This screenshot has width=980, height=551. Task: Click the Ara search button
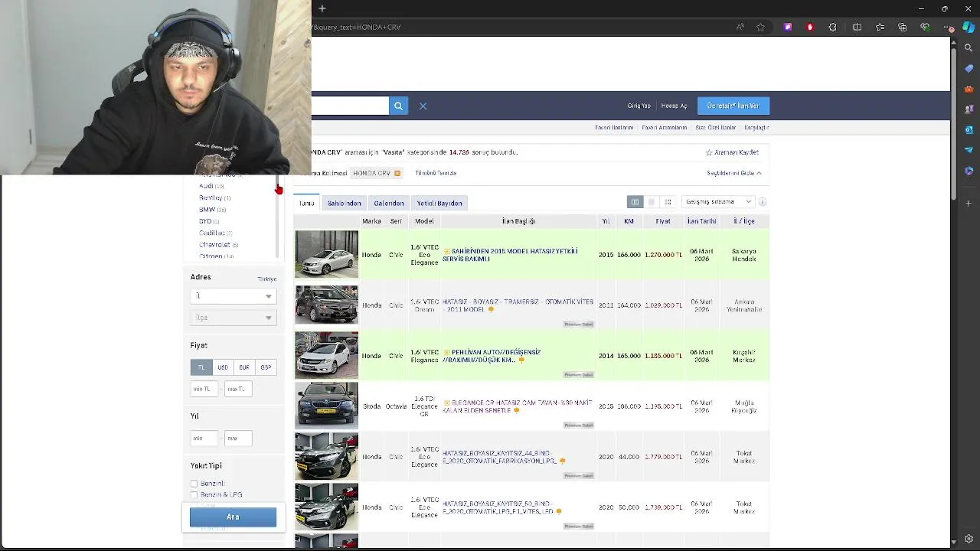pos(233,517)
